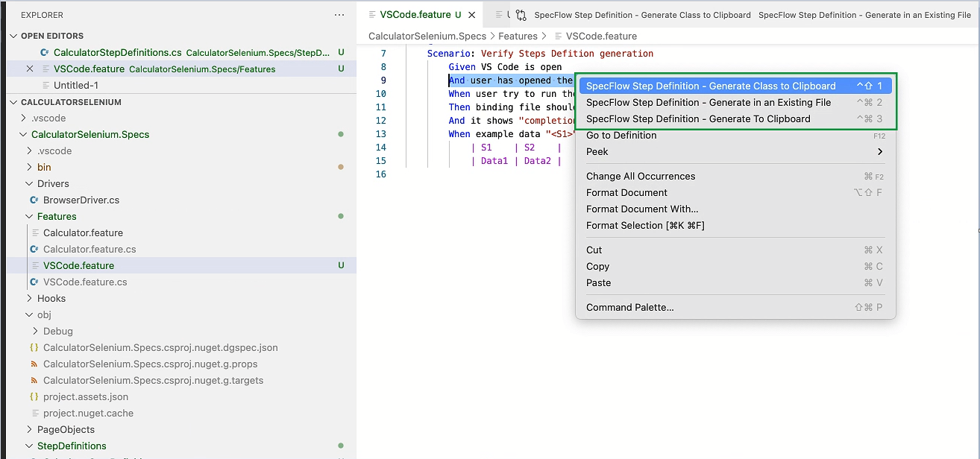The width and height of the screenshot is (980, 459).
Task: Click C# icon next to BrowserDriver.cs
Action: tap(34, 200)
